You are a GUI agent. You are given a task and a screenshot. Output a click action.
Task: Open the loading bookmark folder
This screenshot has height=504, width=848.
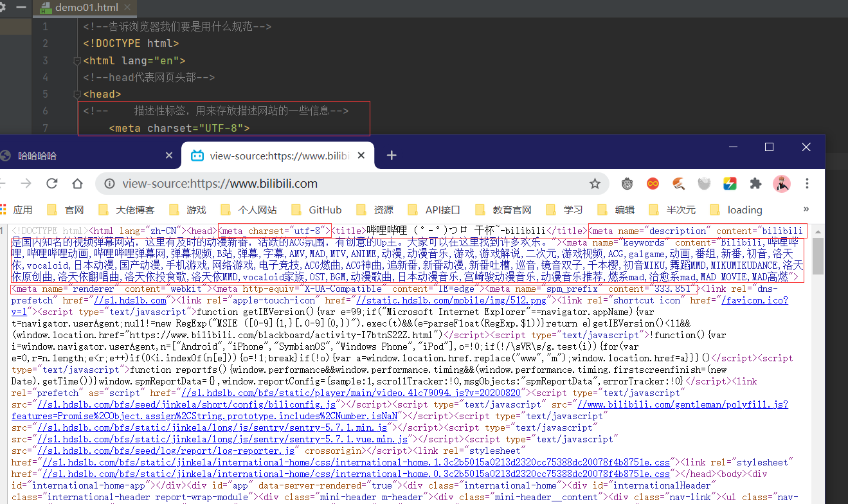(x=735, y=210)
